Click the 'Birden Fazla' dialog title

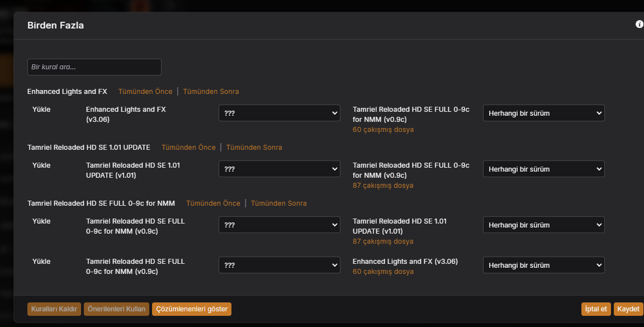click(55, 25)
